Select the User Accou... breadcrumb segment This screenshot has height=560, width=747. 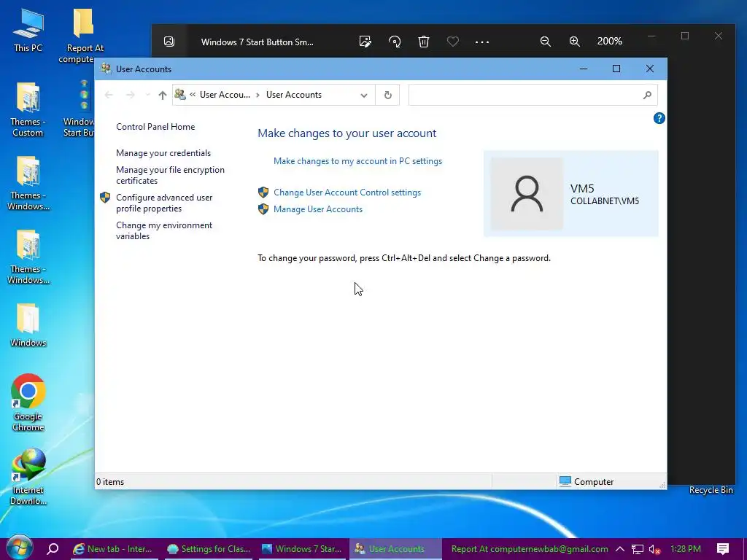click(x=225, y=95)
